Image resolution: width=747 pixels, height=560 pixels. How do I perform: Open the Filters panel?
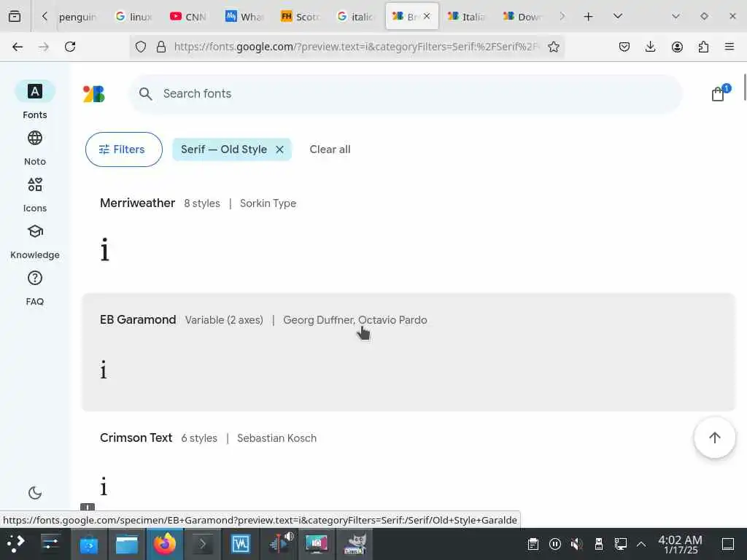point(124,149)
